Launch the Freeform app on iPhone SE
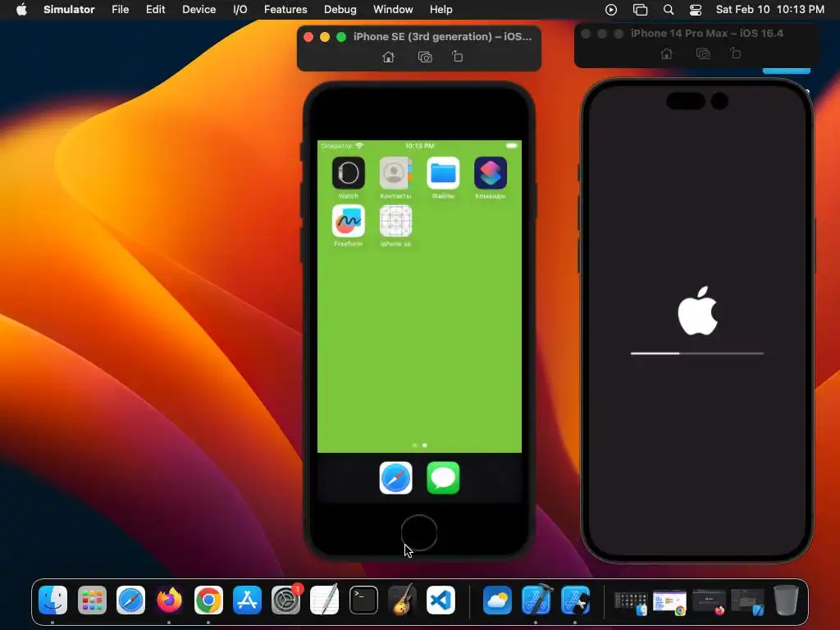 tap(348, 221)
